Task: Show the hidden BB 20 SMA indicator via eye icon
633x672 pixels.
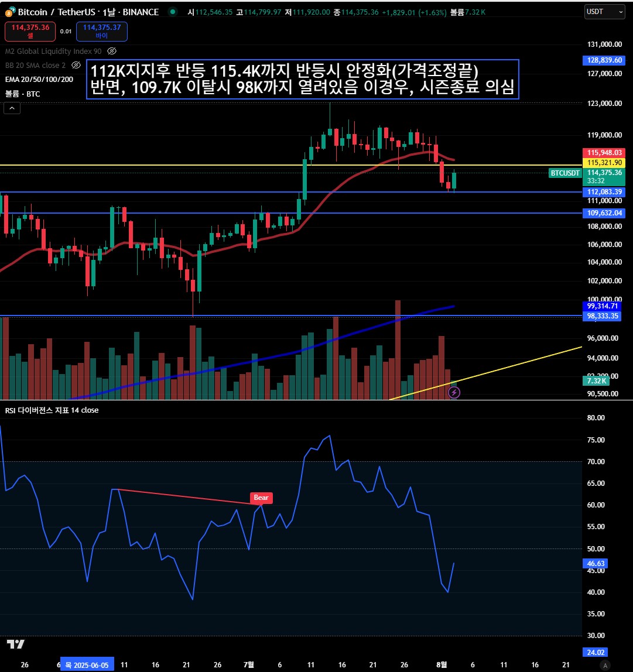Action: pos(76,65)
